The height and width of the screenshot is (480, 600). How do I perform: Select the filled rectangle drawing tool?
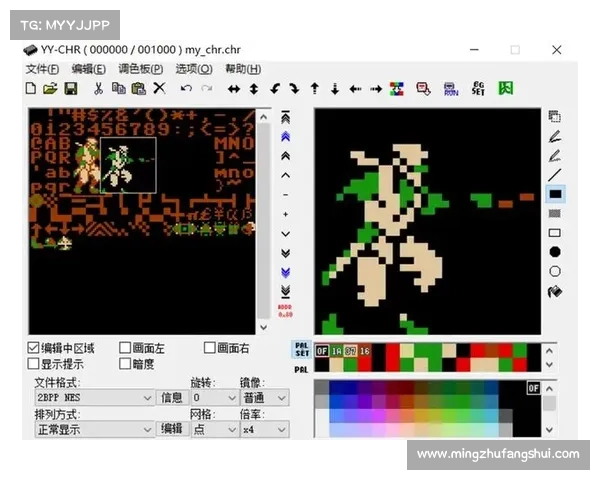[555, 194]
